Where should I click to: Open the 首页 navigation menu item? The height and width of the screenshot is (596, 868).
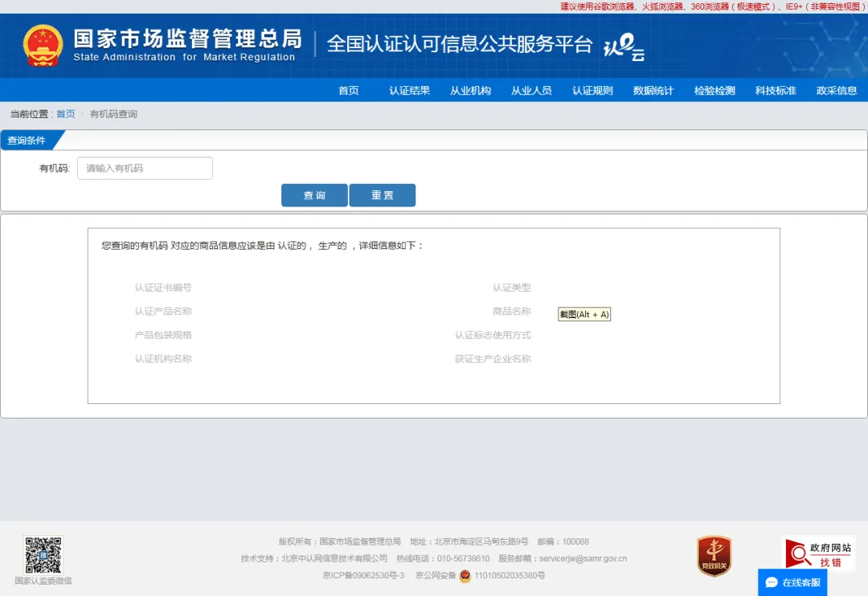click(348, 91)
